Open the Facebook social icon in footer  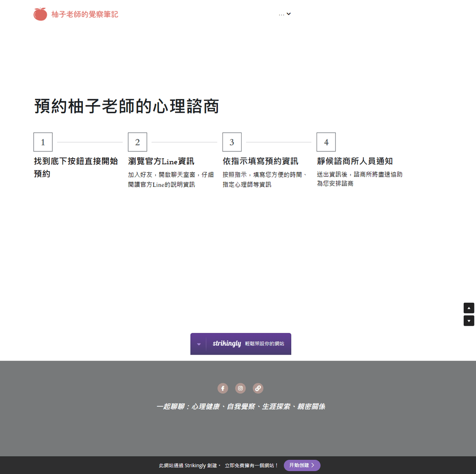click(x=223, y=388)
